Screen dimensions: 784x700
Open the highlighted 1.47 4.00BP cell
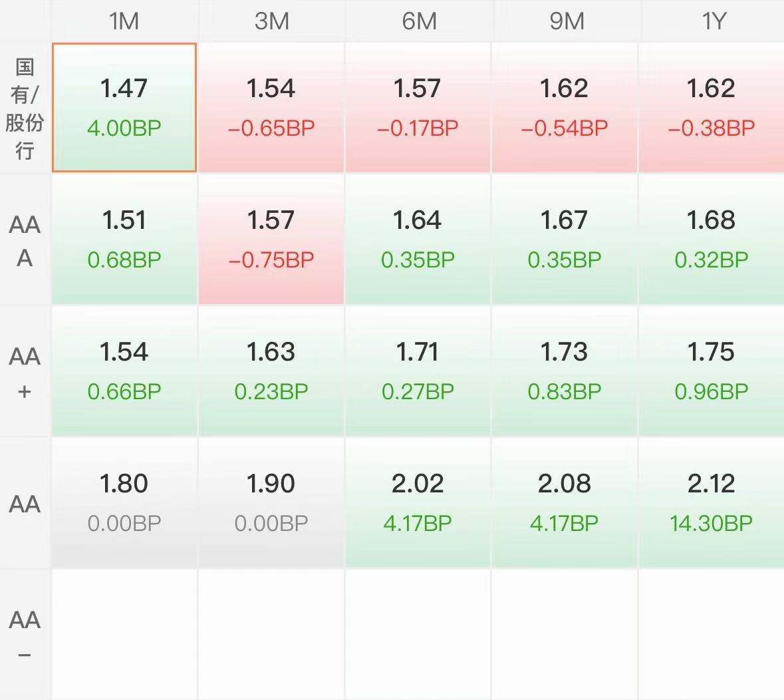124,108
